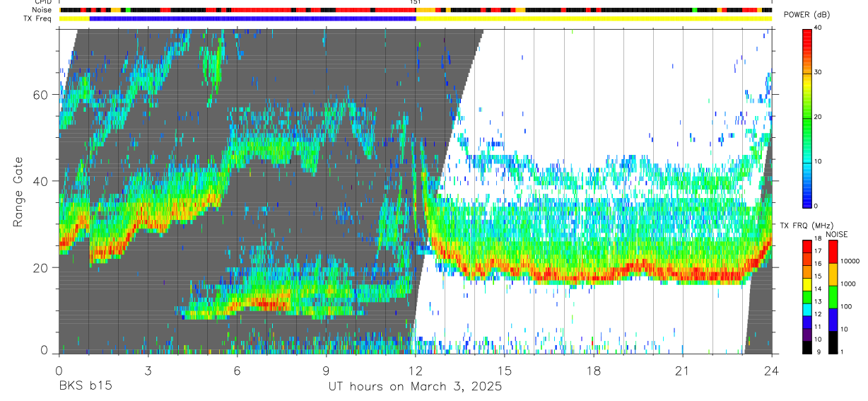Viewport: 868px width, 401px height.
Task: Click the "Noise" row label at top left
Action: (x=41, y=10)
